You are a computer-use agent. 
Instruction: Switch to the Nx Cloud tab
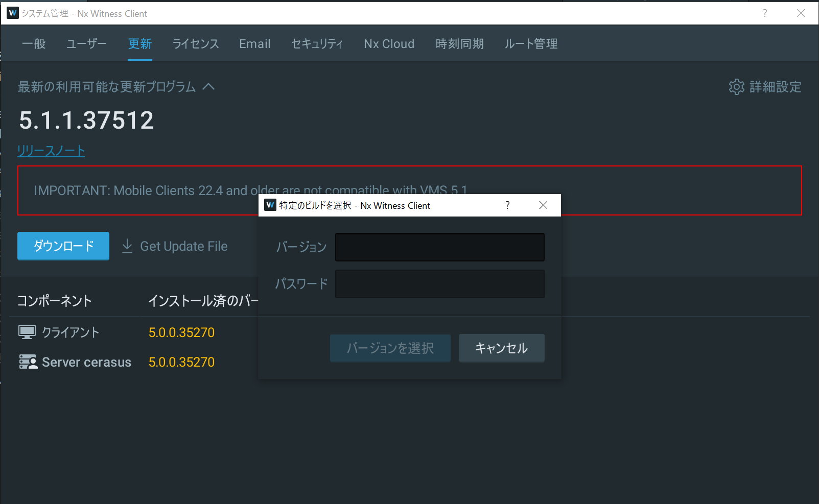pyautogui.click(x=389, y=44)
